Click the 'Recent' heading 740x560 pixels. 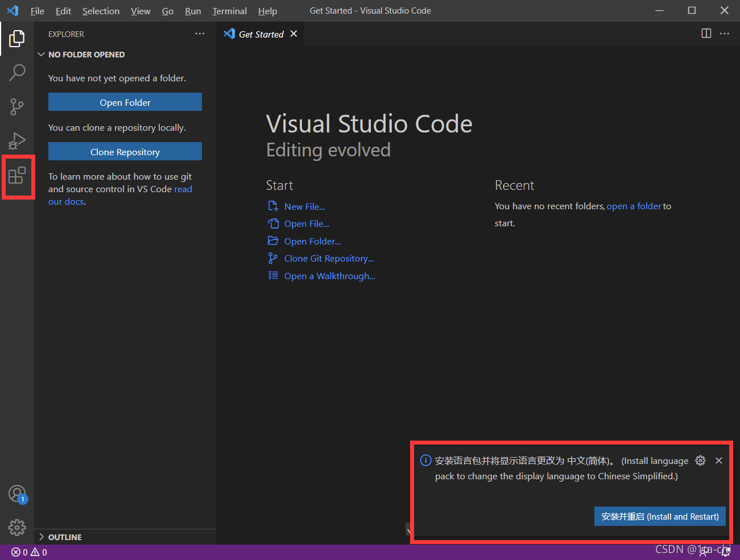pos(514,185)
